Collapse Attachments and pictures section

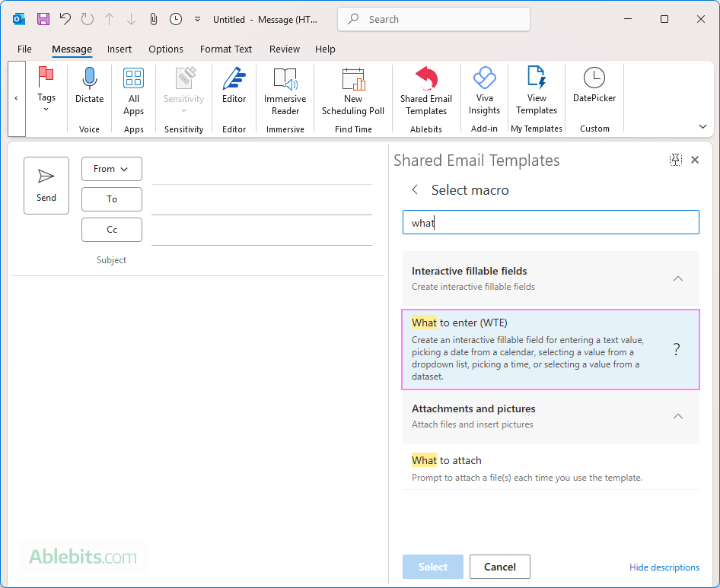(x=677, y=416)
